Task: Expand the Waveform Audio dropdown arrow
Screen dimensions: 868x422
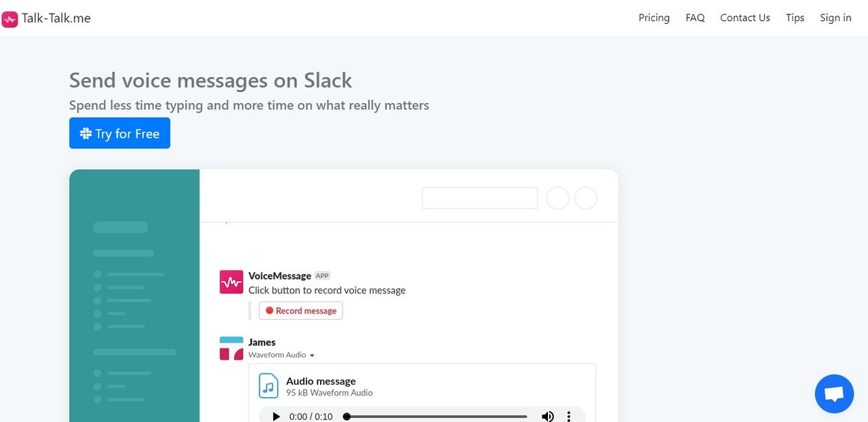Action: 312,355
